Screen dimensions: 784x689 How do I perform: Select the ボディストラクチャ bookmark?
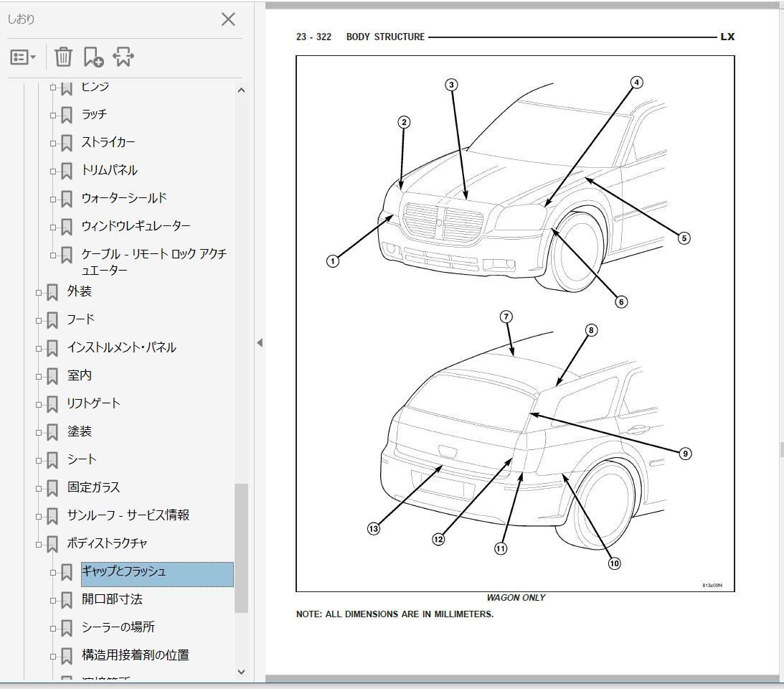point(107,543)
